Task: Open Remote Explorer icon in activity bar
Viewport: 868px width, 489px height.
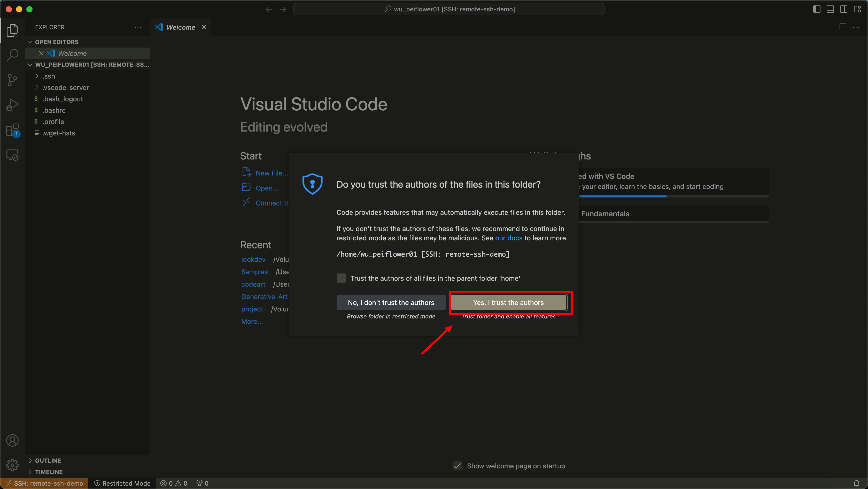Action: tap(12, 155)
